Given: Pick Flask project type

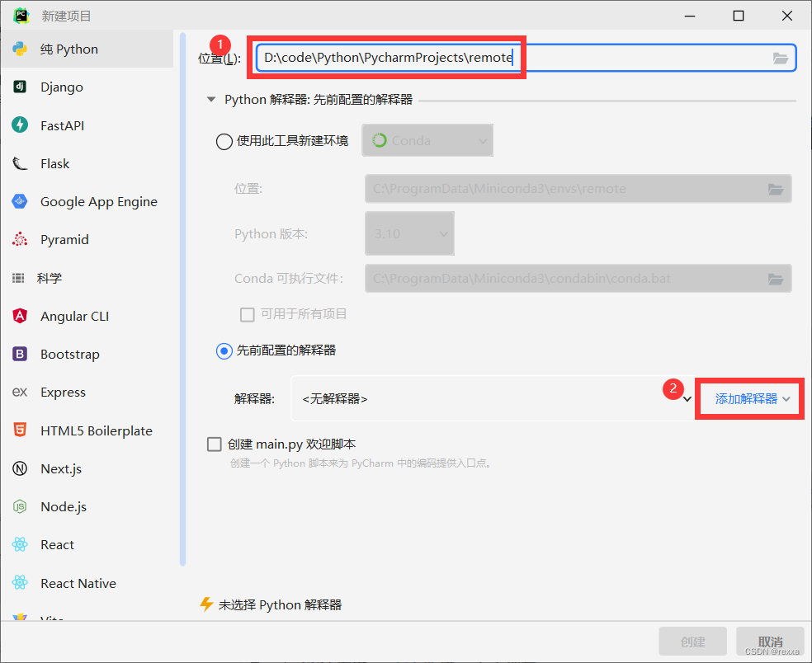Looking at the screenshot, I should [x=87, y=163].
